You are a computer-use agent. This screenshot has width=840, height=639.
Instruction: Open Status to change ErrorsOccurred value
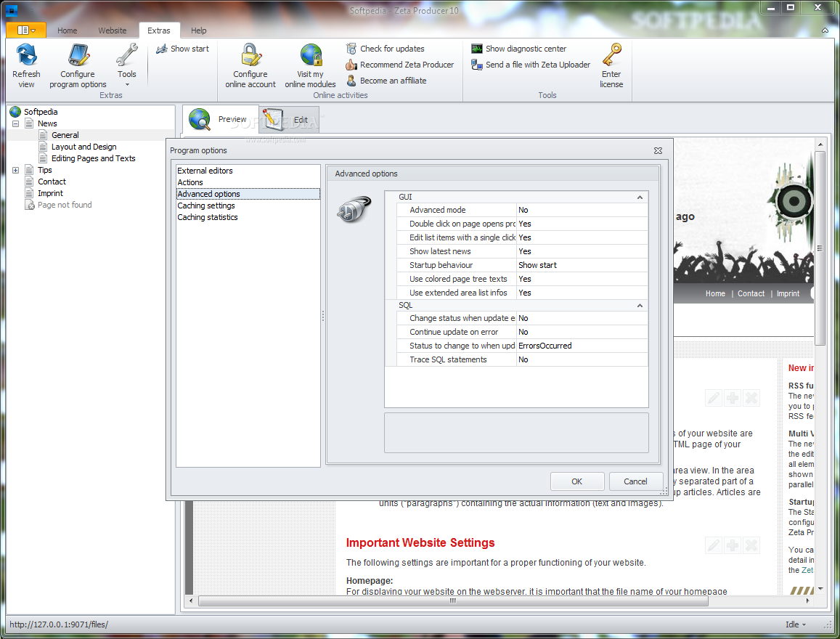(582, 346)
